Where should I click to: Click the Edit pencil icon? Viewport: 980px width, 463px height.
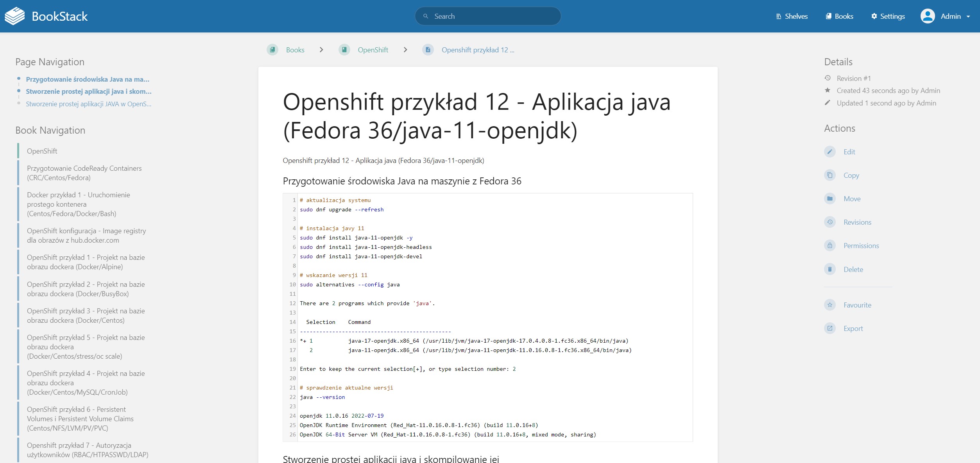click(830, 152)
